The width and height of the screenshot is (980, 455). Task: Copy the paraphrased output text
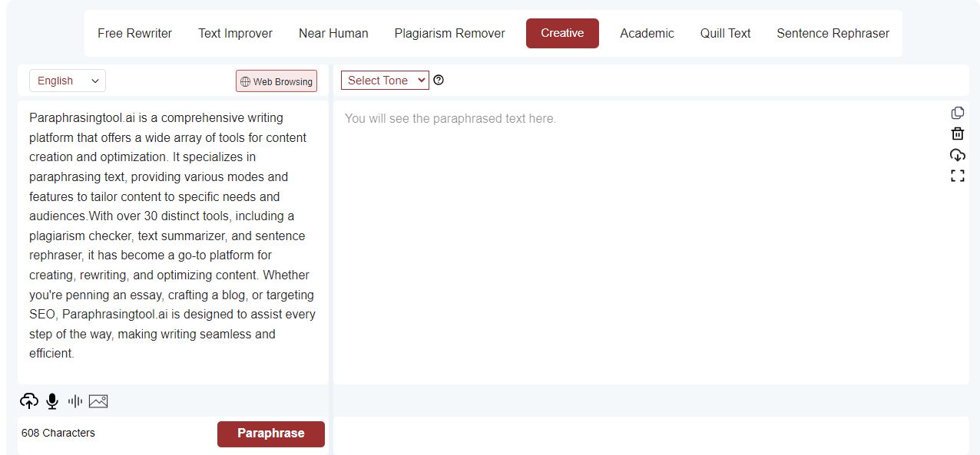pyautogui.click(x=957, y=113)
